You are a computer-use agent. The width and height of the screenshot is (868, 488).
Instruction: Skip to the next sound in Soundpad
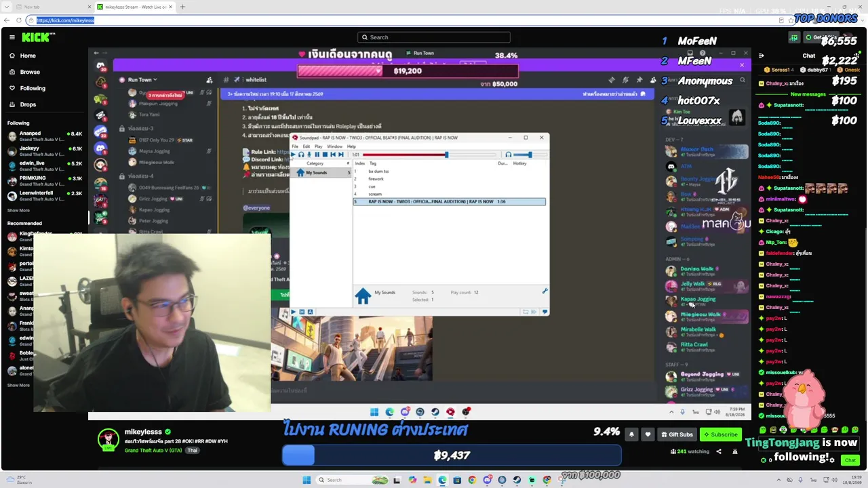(x=341, y=155)
